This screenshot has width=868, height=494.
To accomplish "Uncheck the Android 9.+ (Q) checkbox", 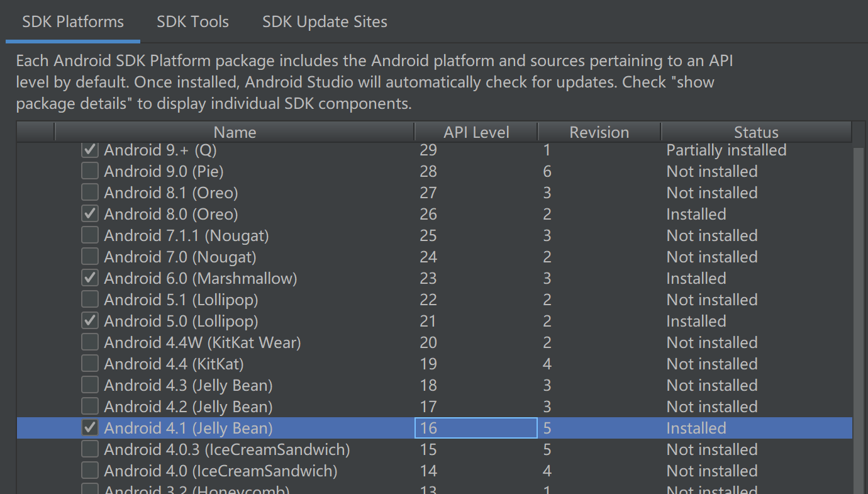I will [x=90, y=150].
